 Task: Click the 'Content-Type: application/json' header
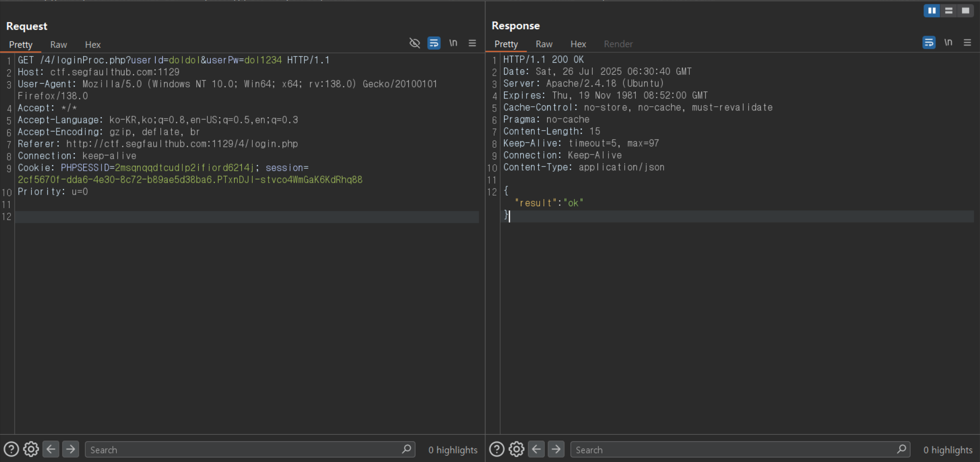584,167
